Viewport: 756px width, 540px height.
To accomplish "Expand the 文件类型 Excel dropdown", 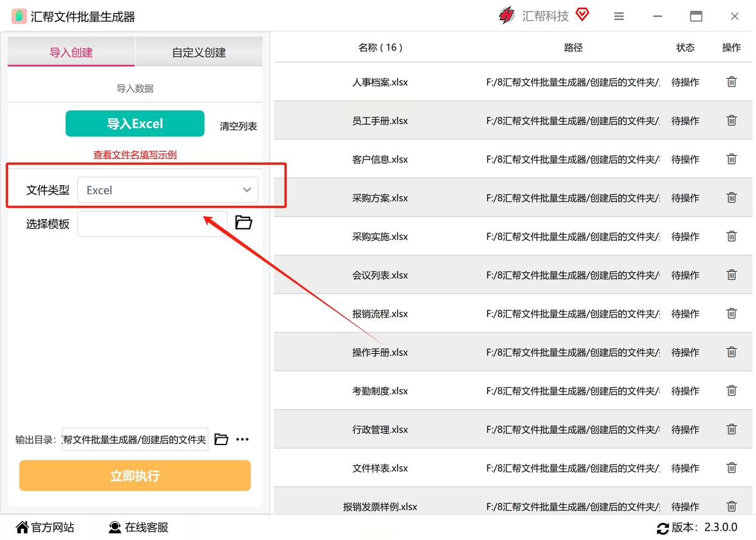I will click(168, 190).
